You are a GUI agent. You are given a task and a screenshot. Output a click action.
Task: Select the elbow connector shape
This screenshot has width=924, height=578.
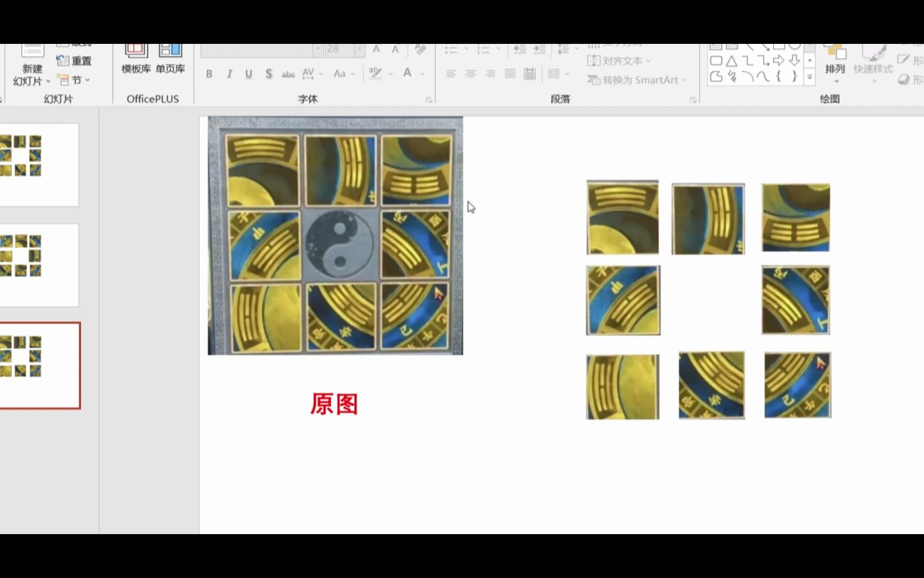pyautogui.click(x=748, y=60)
